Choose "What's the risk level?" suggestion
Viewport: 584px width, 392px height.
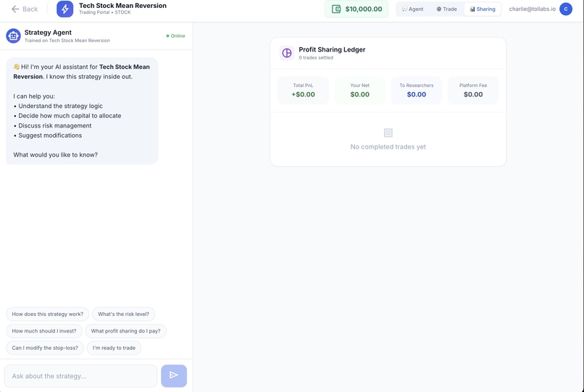[123, 314]
